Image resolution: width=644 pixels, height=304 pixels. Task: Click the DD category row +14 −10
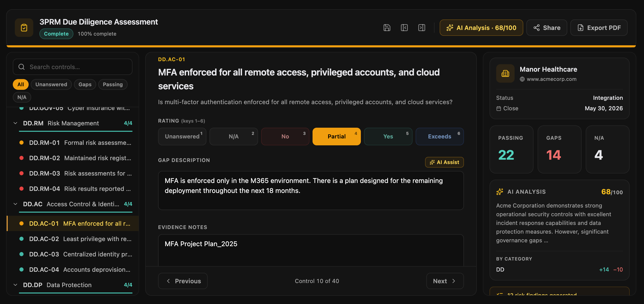559,269
